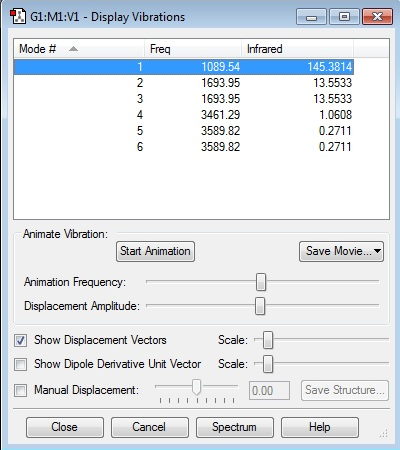Open the Save Movie dropdown arrow

(377, 251)
